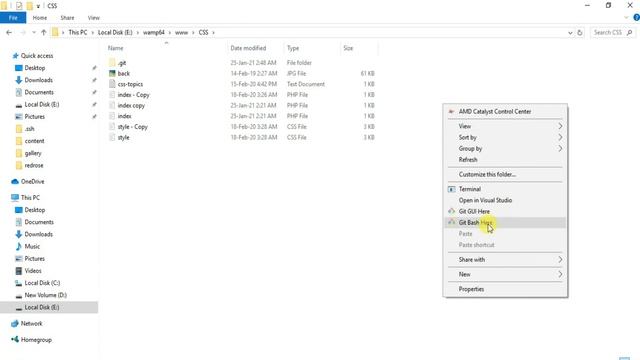
Task: Click the Terminal icon in context menu
Action: pos(451,189)
